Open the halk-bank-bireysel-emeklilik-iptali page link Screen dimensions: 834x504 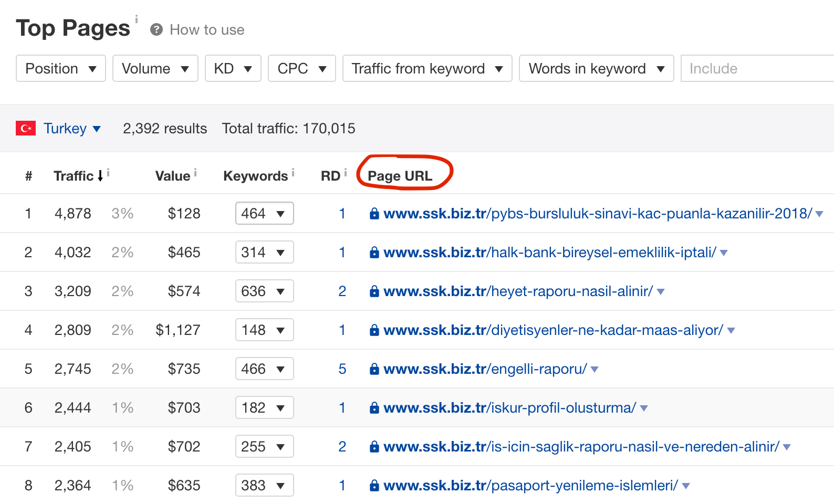[x=550, y=252]
